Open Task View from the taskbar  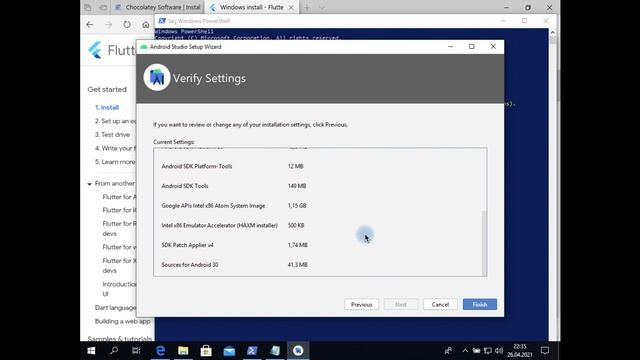[x=136, y=351]
